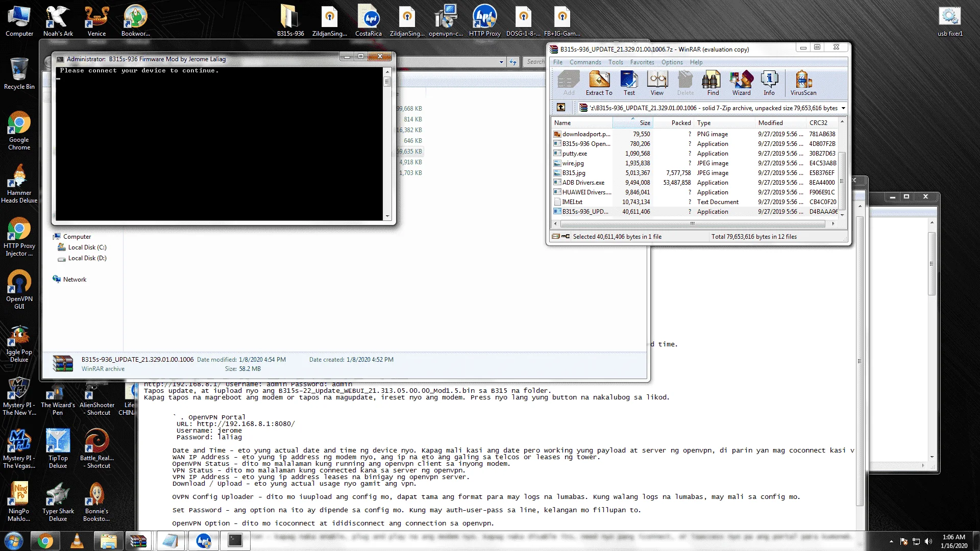Image resolution: width=980 pixels, height=551 pixels.
Task: Click the Find binoculars icon in WinRAR
Action: click(x=713, y=83)
